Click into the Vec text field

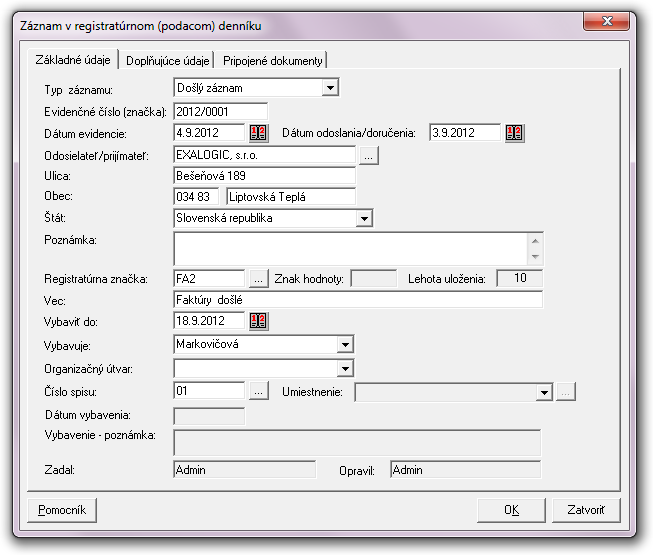357,299
